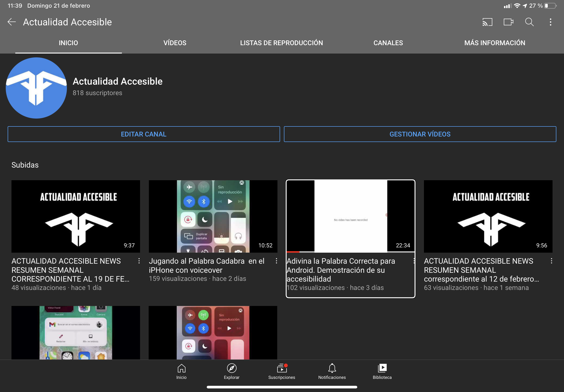The height and width of the screenshot is (392, 564).
Task: Open the 9:37 resumen semanal thumbnail
Action: coord(76,216)
